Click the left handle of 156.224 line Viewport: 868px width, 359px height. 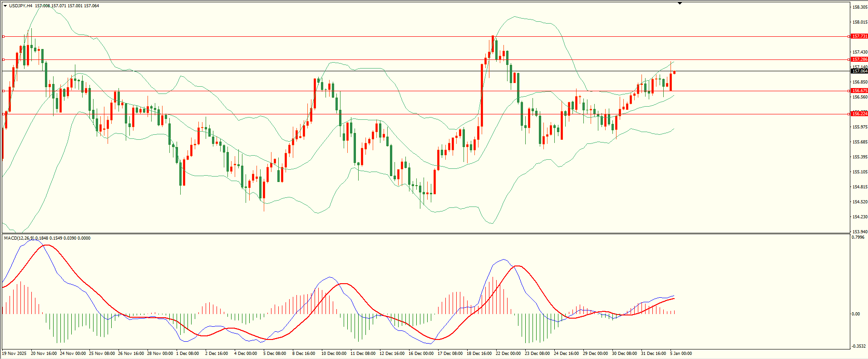4,114
